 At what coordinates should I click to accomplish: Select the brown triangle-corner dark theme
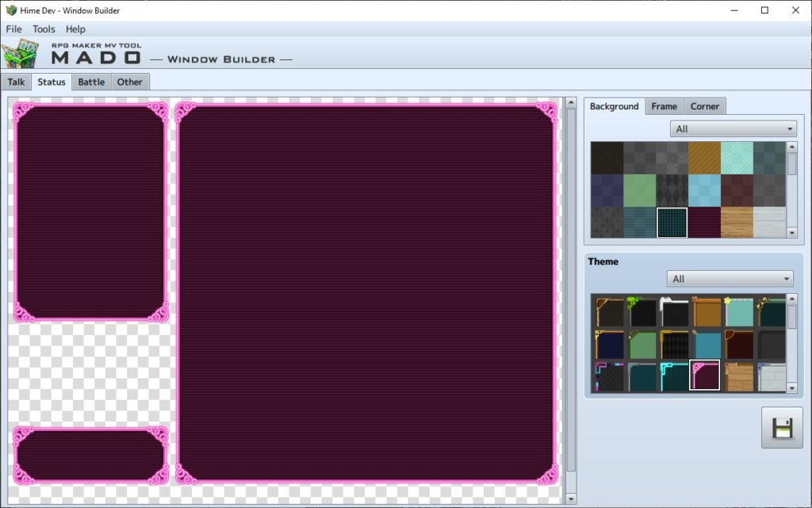[x=609, y=311]
